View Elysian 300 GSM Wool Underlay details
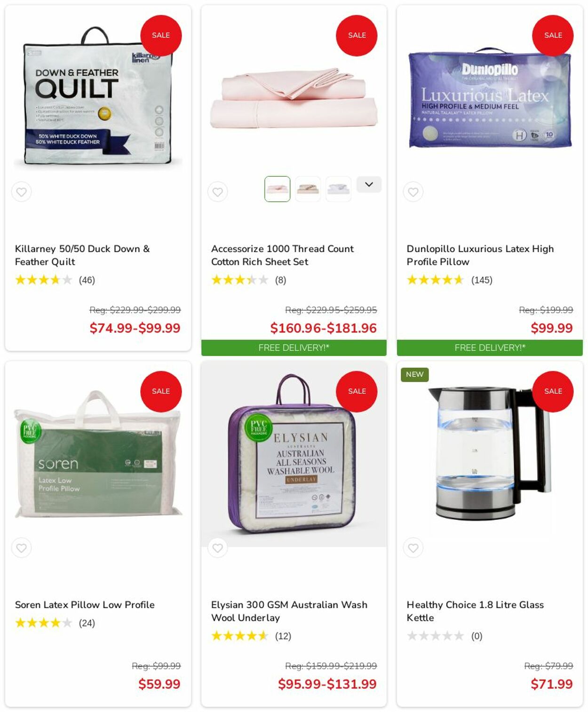Image resolution: width=588 pixels, height=712 pixels. tap(289, 611)
